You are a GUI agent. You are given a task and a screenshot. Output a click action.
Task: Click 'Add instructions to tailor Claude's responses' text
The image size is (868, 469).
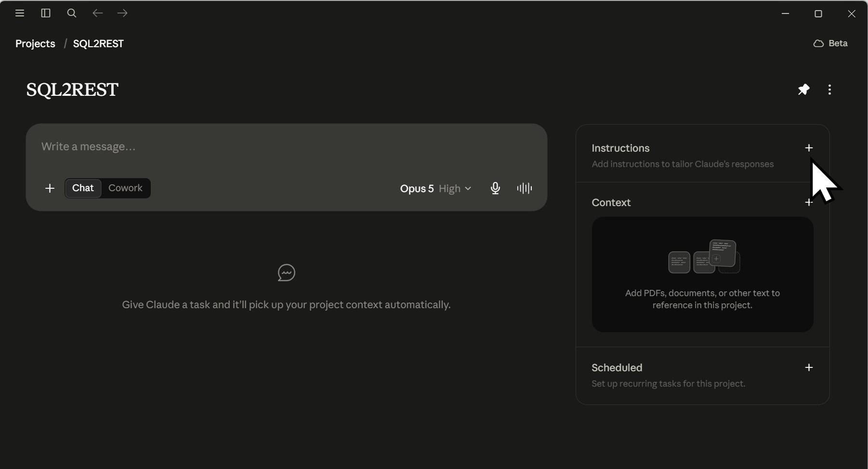tap(683, 164)
